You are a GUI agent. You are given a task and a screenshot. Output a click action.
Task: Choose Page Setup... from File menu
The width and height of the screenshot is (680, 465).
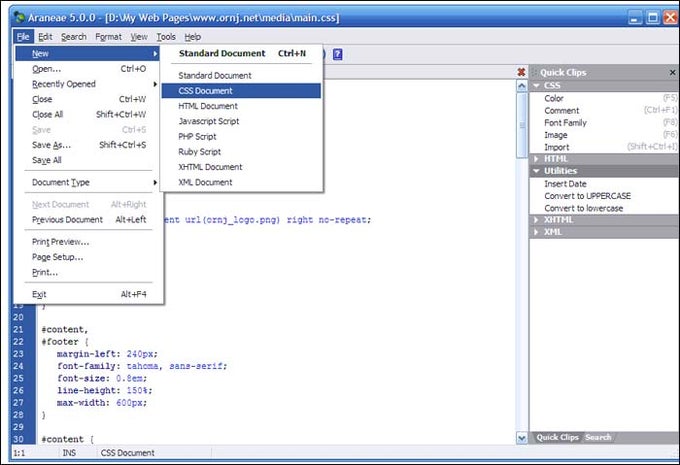(88, 257)
